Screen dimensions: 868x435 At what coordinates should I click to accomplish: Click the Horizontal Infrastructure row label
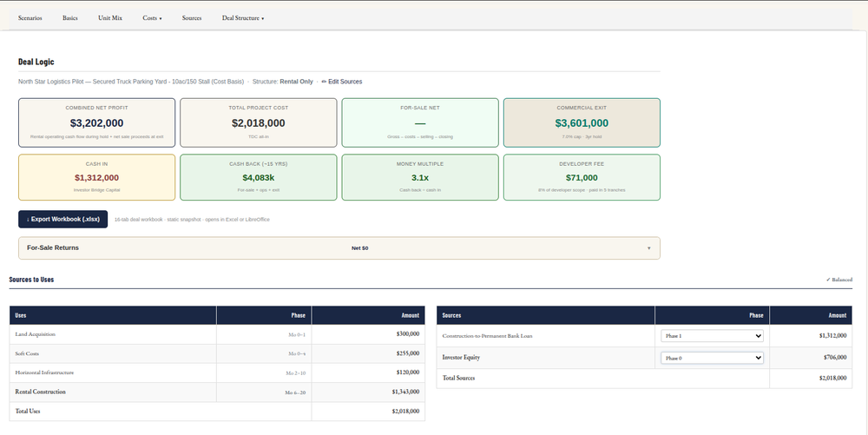coord(44,372)
